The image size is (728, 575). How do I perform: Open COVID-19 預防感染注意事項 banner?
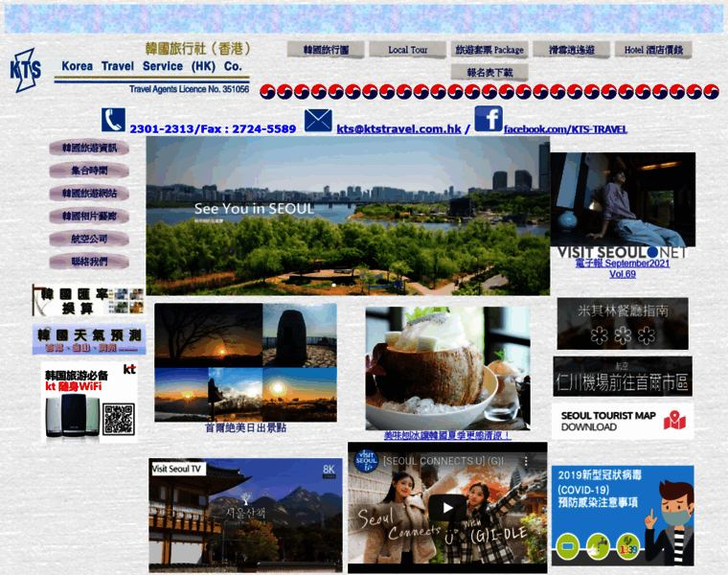pos(623,516)
